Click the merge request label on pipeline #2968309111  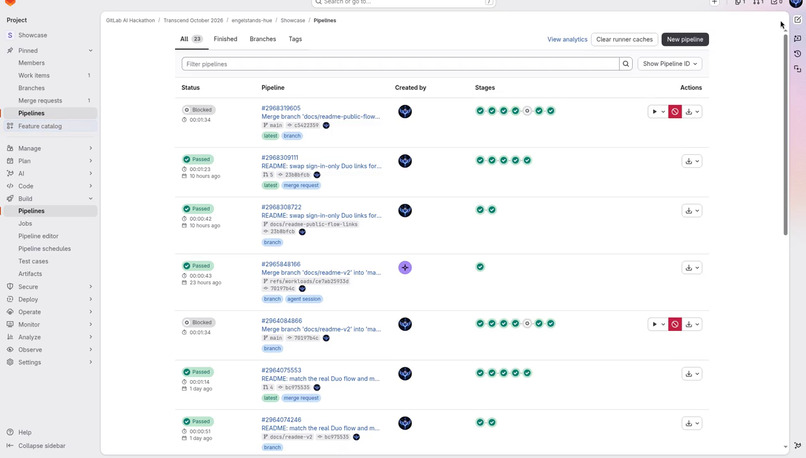click(x=301, y=186)
